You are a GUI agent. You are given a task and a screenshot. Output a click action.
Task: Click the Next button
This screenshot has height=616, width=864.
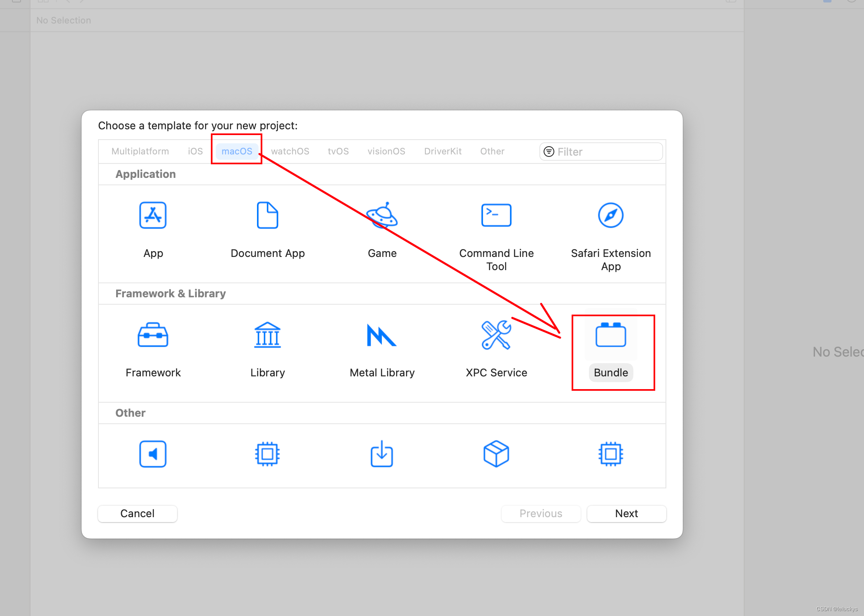(x=626, y=513)
